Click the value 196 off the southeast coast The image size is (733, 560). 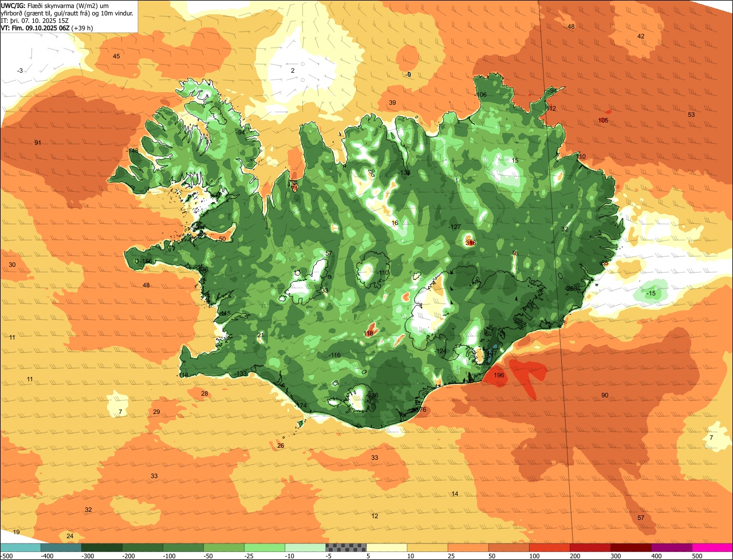click(499, 376)
